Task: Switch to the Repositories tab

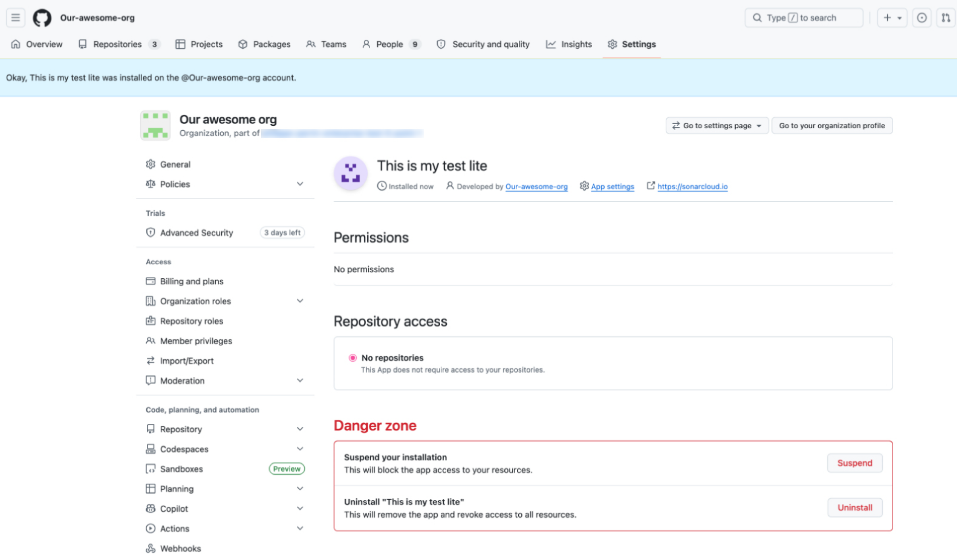Action: (x=119, y=44)
